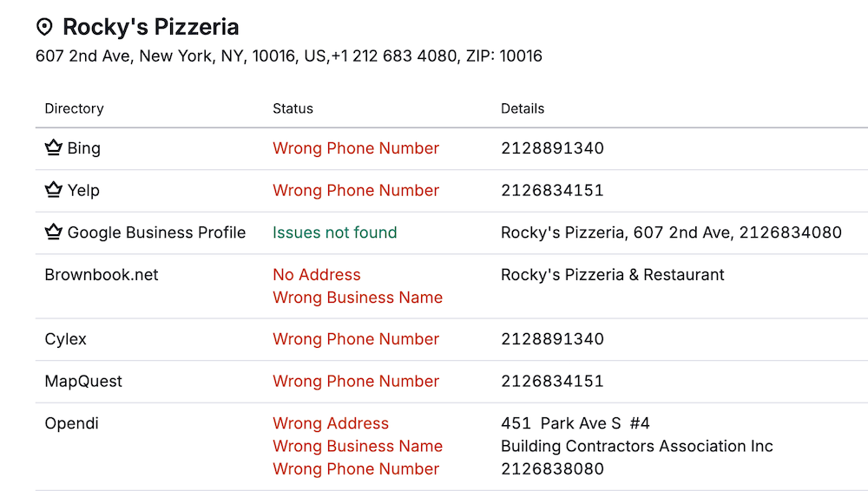Click Wrong Address status for Opendi
This screenshot has height=491, width=868.
(331, 423)
